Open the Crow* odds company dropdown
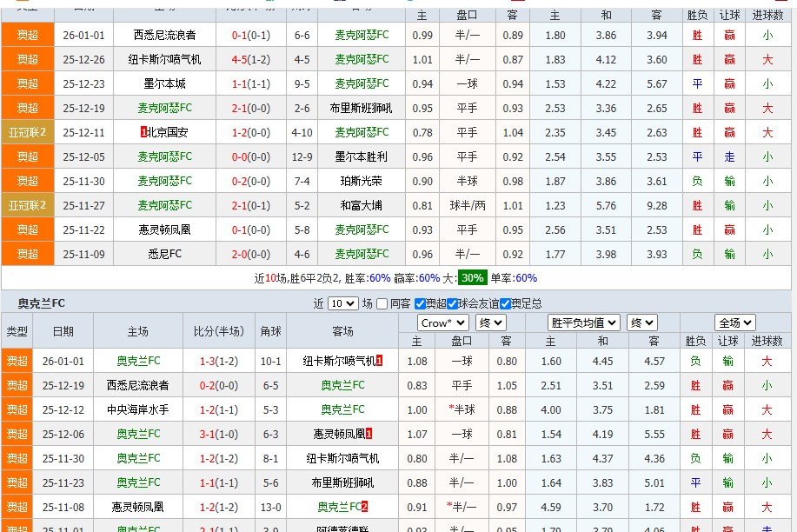The image size is (797, 532). pyautogui.click(x=441, y=323)
